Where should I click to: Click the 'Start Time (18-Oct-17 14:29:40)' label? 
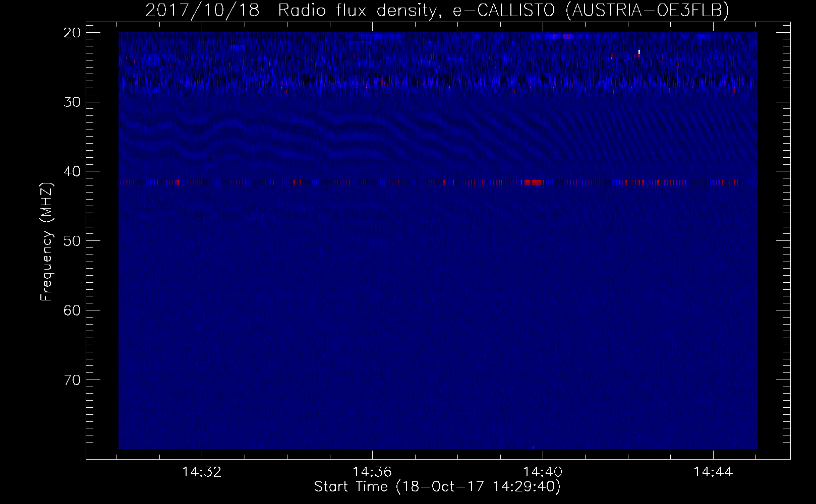(437, 487)
